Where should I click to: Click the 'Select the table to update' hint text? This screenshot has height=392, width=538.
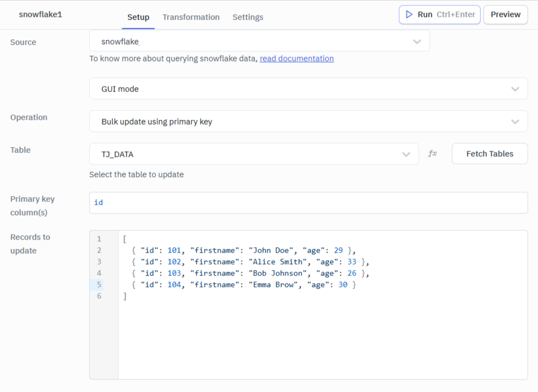click(x=137, y=174)
